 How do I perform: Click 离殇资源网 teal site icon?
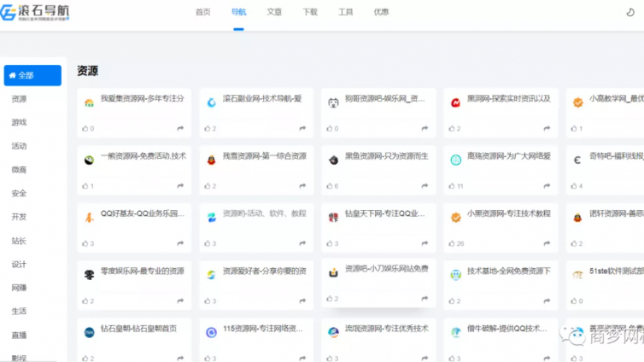[455, 160]
